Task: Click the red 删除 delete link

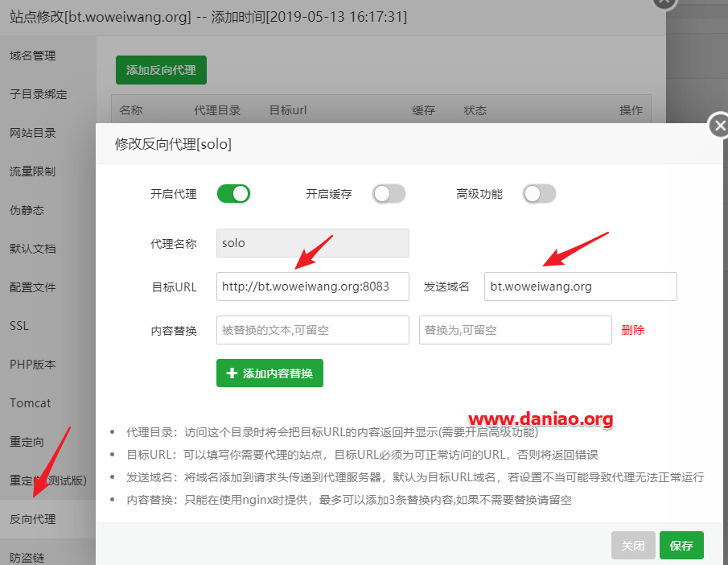Action: (633, 330)
